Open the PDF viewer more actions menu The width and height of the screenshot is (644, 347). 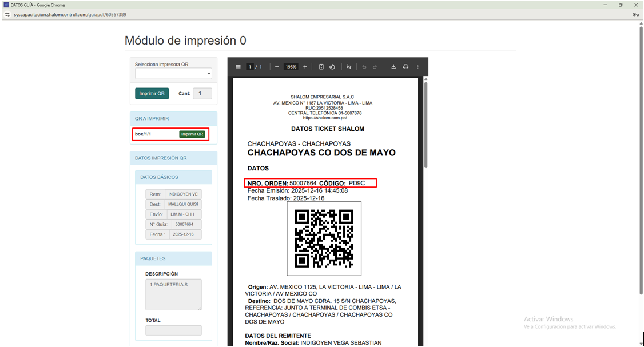pos(418,67)
